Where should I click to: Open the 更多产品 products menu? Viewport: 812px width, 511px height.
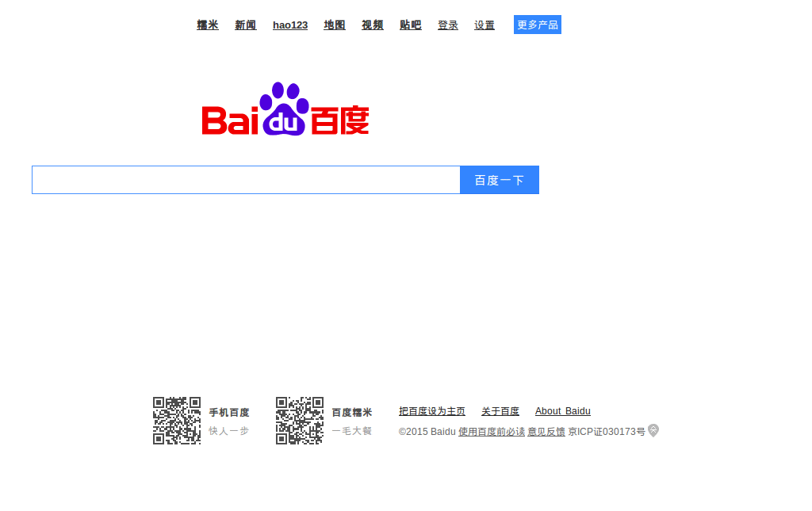coord(538,25)
